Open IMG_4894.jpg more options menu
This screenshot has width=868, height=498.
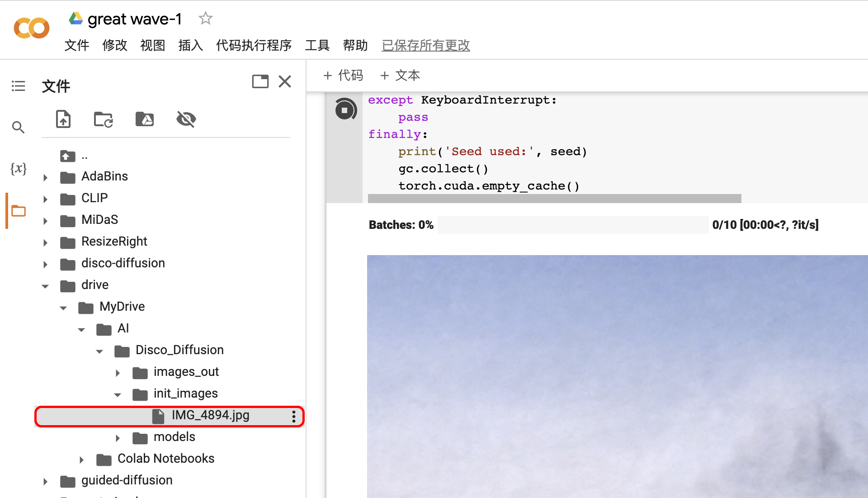point(294,416)
